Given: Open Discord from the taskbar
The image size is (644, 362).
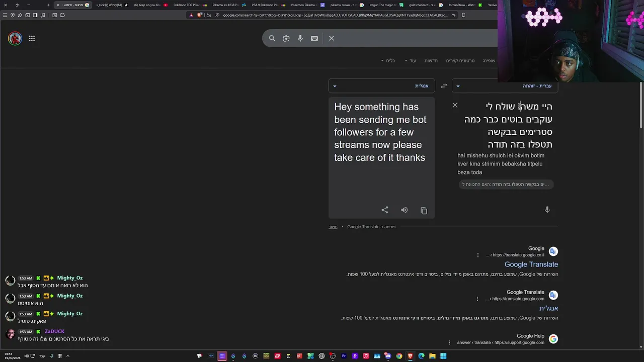Looking at the screenshot, I should pos(388,356).
